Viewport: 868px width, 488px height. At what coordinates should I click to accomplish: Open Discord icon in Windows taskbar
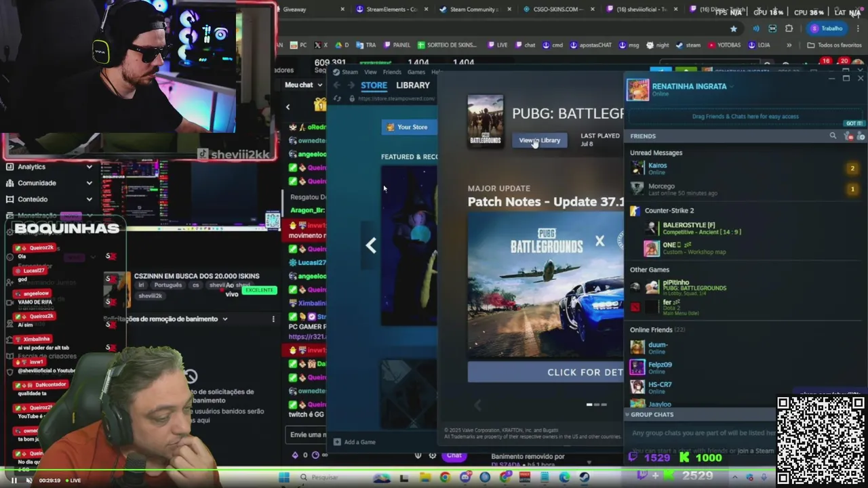point(465,477)
